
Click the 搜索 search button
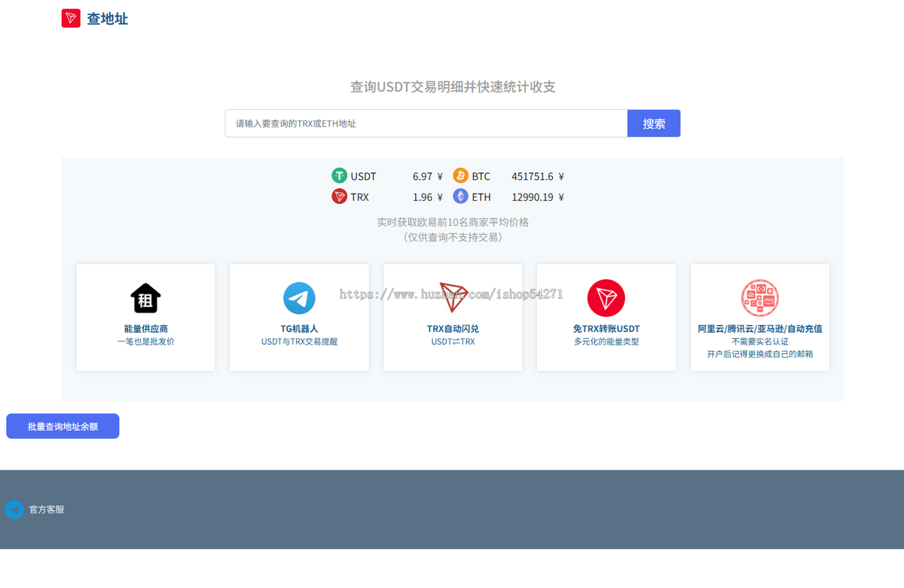654,123
